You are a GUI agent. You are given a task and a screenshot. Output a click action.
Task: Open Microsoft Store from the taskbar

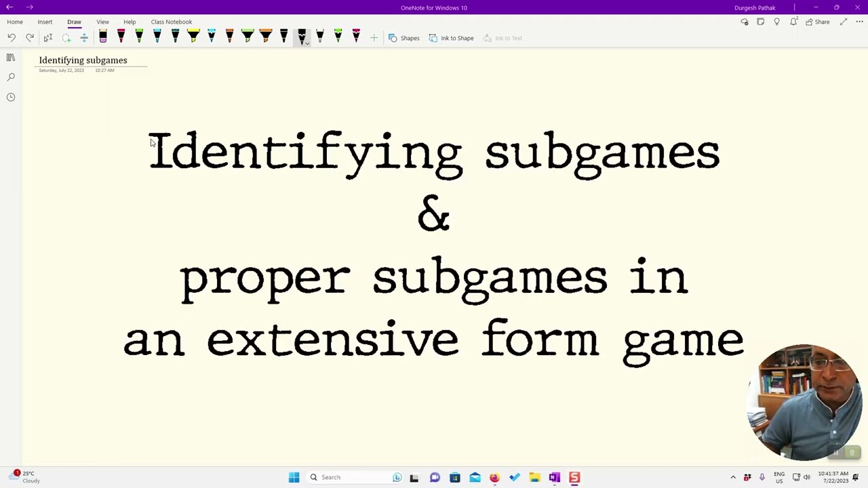454,477
